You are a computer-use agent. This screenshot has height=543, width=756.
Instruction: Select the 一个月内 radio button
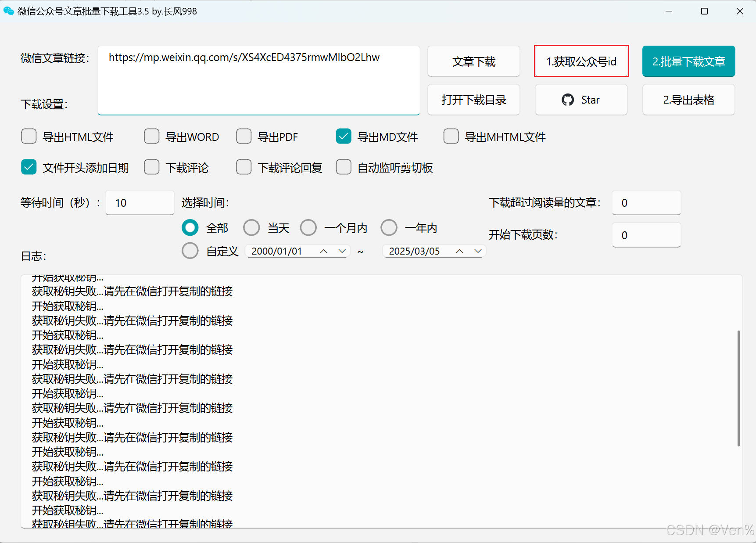tap(308, 228)
